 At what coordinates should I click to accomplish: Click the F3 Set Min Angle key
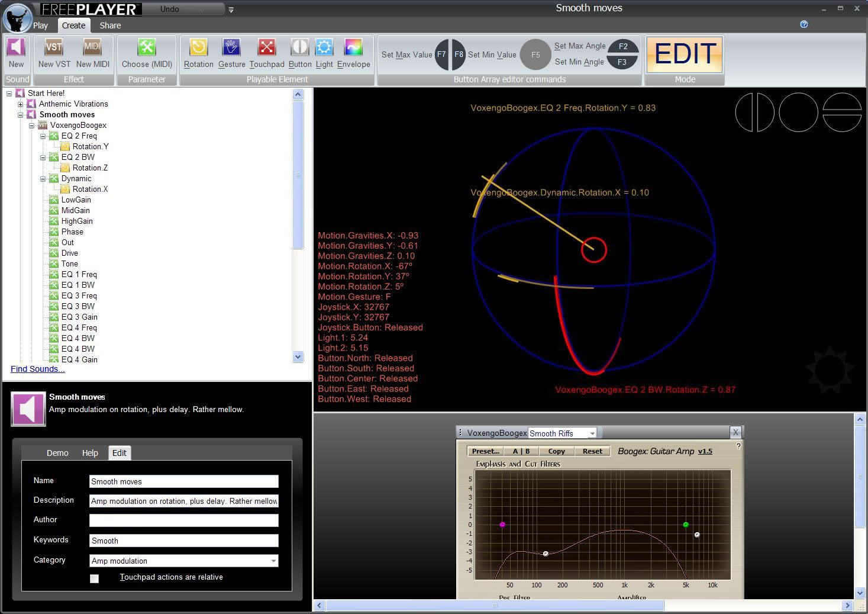[x=622, y=62]
